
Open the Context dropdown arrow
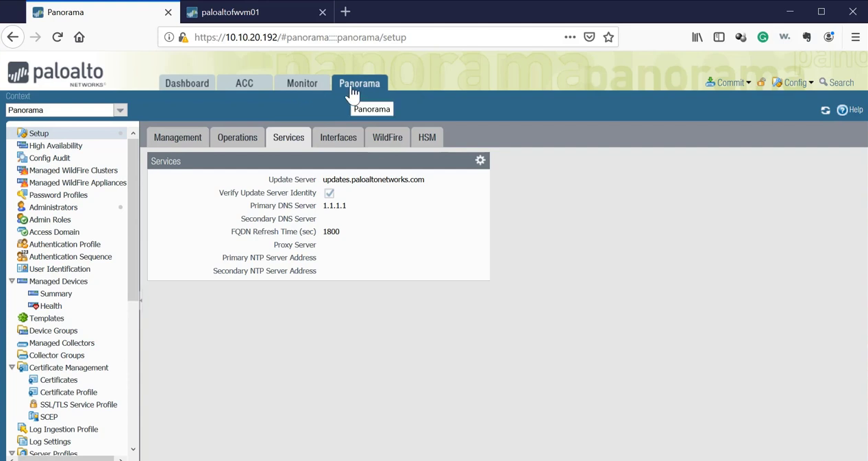click(120, 110)
